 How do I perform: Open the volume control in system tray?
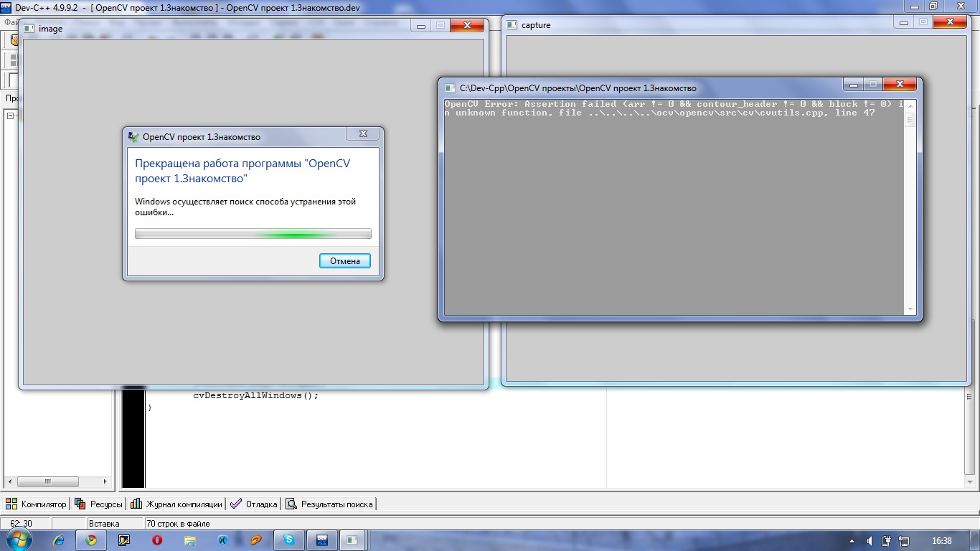point(870,541)
